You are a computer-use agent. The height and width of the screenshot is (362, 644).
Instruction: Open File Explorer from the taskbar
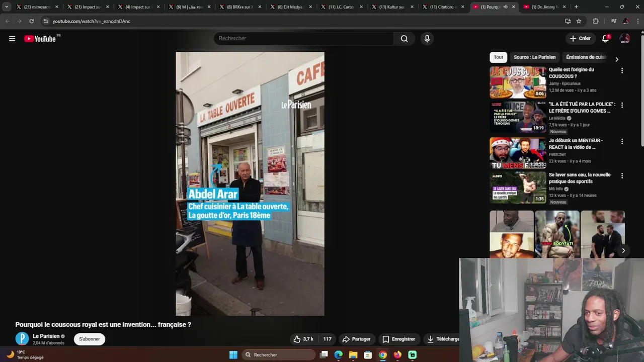pos(353,355)
